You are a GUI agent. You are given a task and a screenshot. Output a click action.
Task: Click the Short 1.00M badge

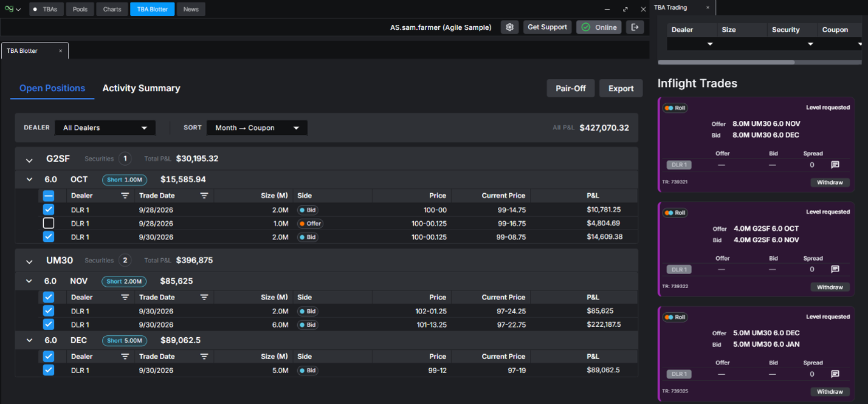click(125, 180)
